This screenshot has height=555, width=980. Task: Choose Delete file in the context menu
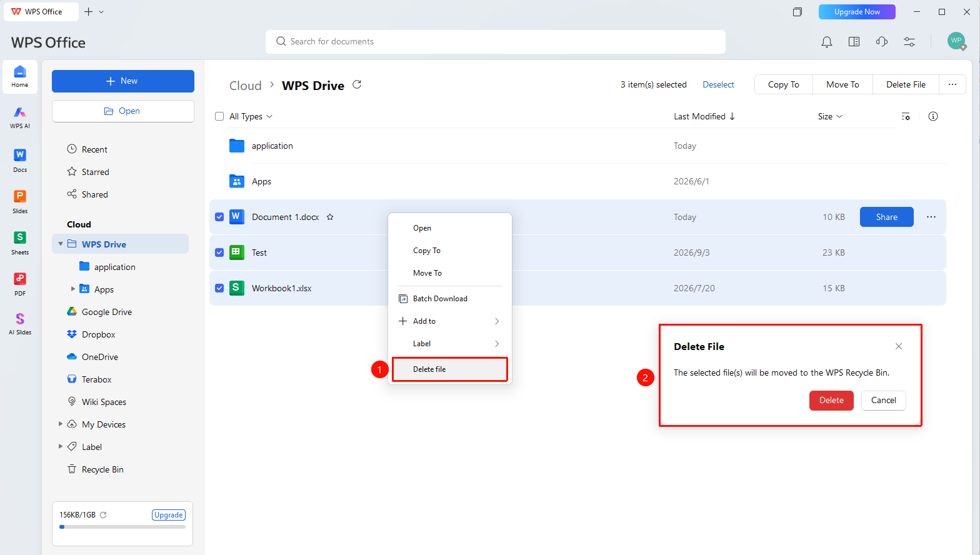point(450,369)
